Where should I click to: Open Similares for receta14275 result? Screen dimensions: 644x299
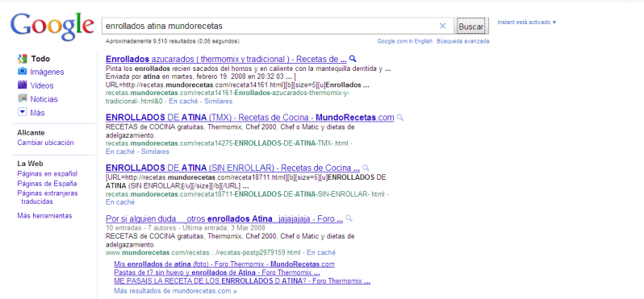click(x=155, y=152)
